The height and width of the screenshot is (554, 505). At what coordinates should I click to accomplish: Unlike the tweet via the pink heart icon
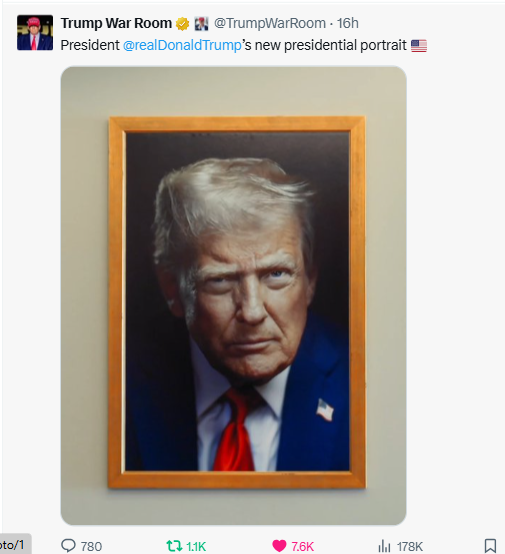pos(279,546)
